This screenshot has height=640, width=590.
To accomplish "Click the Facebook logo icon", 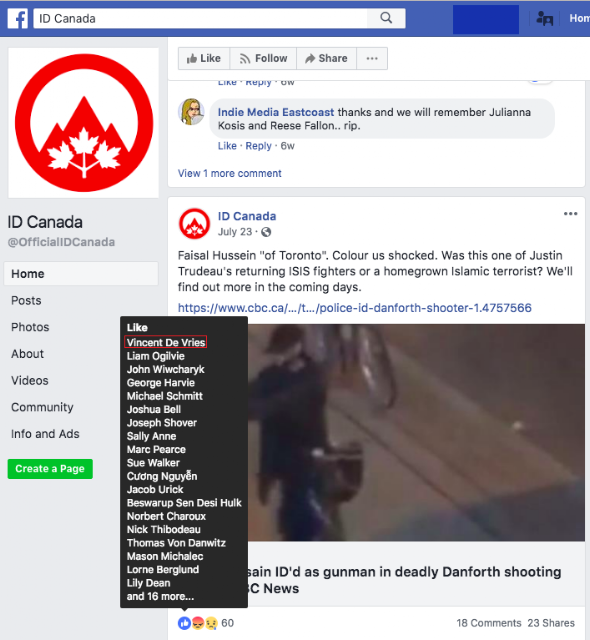I will tap(17, 18).
